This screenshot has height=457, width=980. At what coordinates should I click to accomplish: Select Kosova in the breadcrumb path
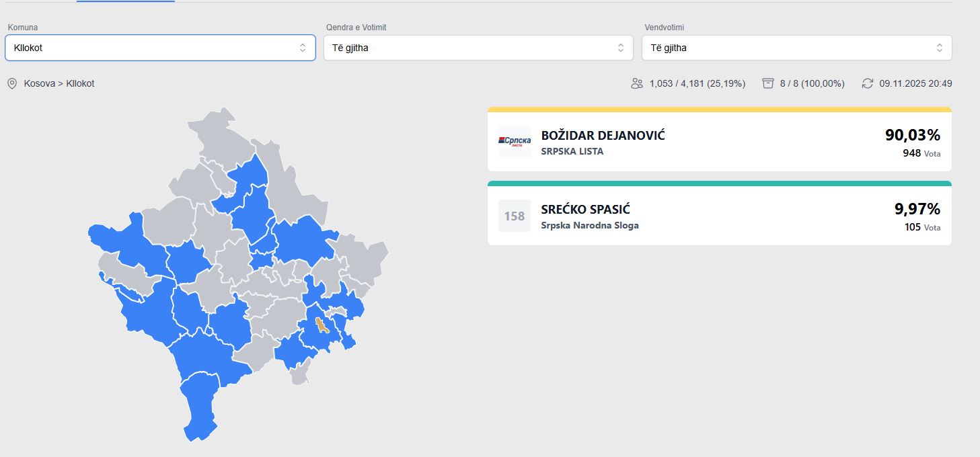tap(39, 83)
